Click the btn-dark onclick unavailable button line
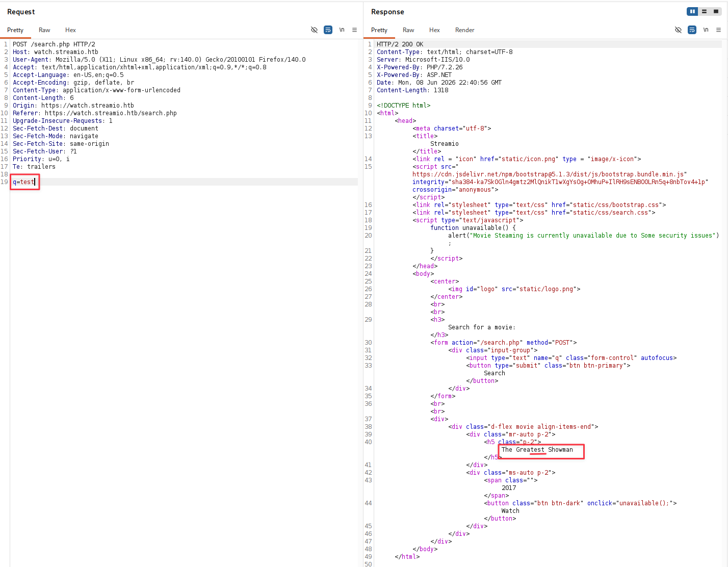The image size is (728, 567). (580, 503)
